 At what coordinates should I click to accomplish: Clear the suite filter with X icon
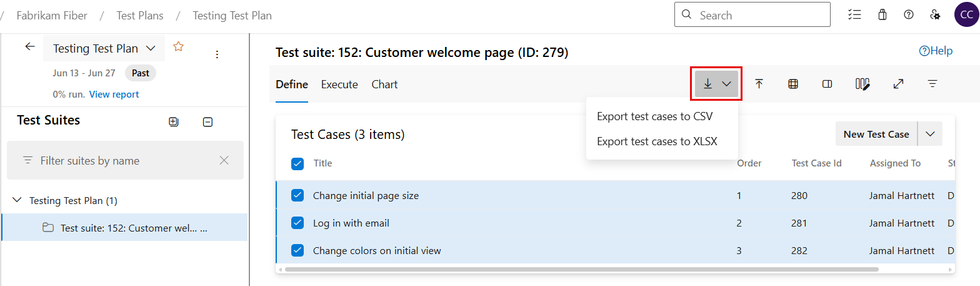[224, 161]
